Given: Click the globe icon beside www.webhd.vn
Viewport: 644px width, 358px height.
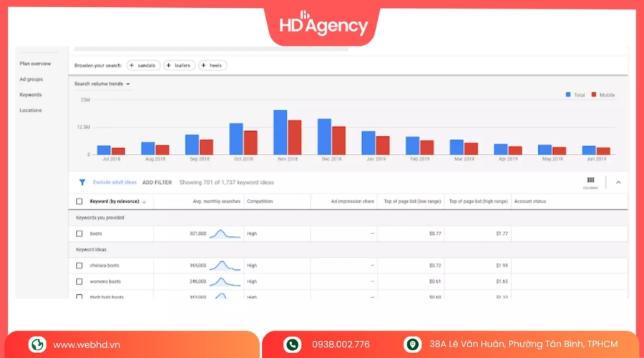Looking at the screenshot, I should click(x=37, y=344).
